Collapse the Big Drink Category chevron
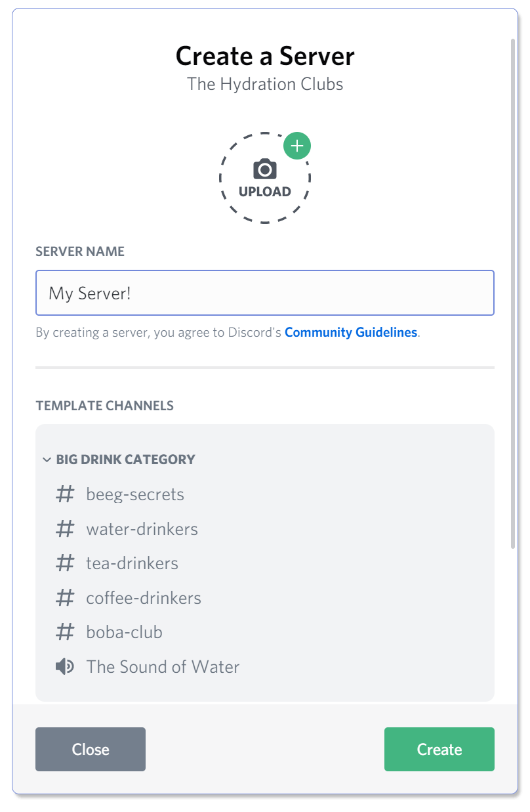The height and width of the screenshot is (812, 530). [47, 459]
